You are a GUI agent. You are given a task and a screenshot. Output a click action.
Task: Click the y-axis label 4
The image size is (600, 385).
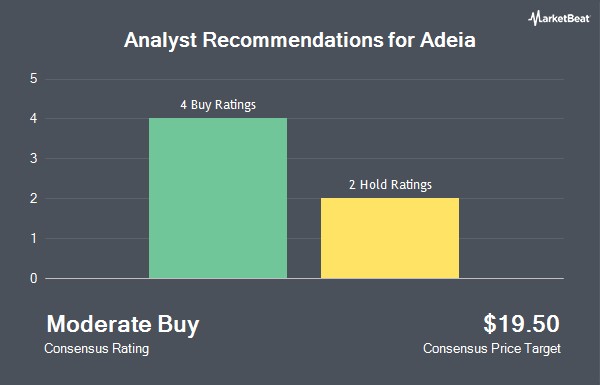(x=34, y=119)
